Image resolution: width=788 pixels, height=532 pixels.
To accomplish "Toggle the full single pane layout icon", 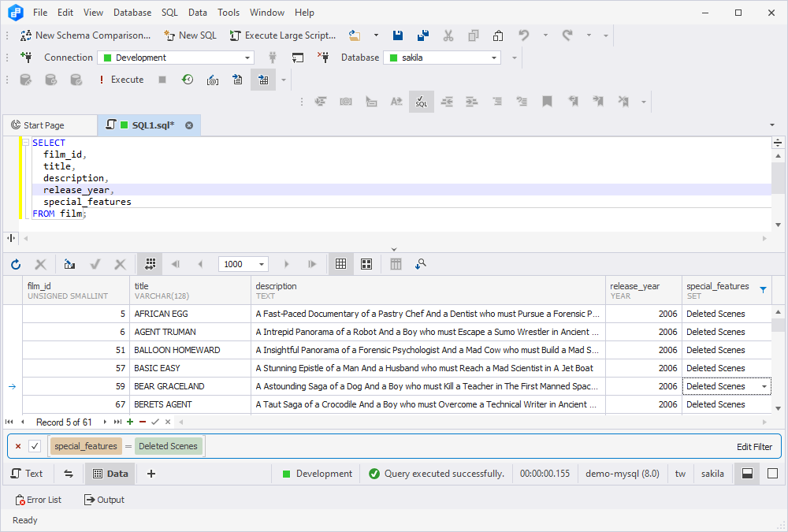I will (x=773, y=474).
